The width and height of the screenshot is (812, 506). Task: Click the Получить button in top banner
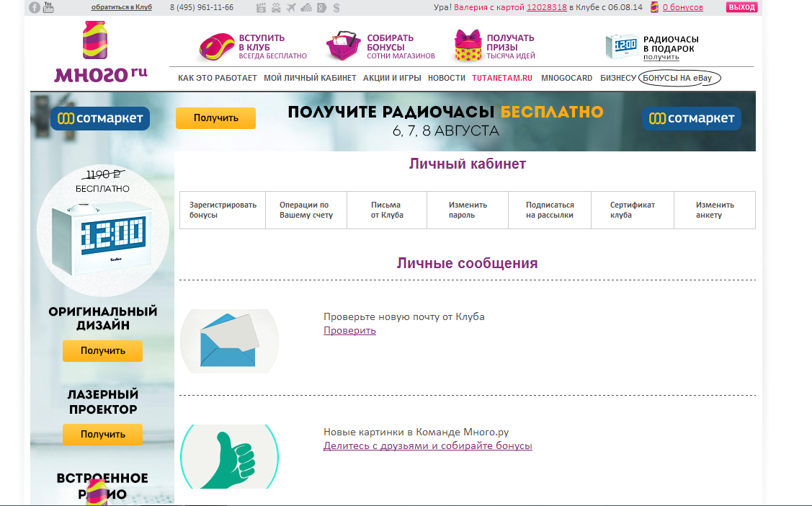[x=216, y=118]
